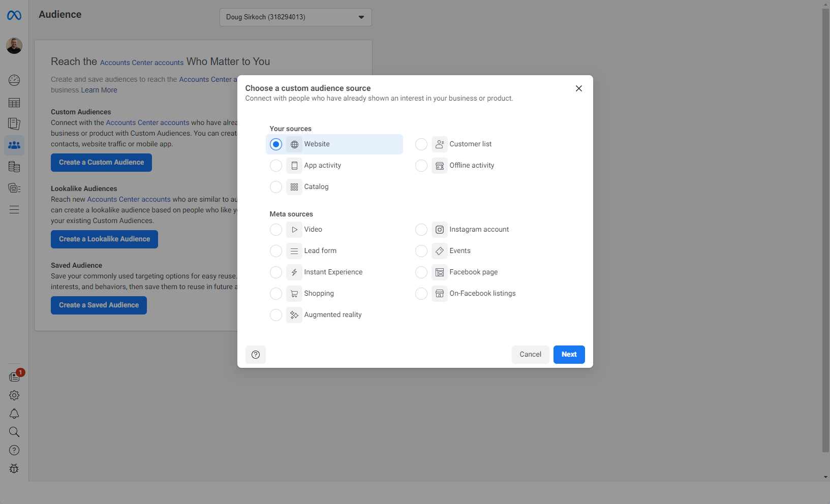This screenshot has height=504, width=830.
Task: Create a Lookalike Audience
Action: pyautogui.click(x=104, y=239)
